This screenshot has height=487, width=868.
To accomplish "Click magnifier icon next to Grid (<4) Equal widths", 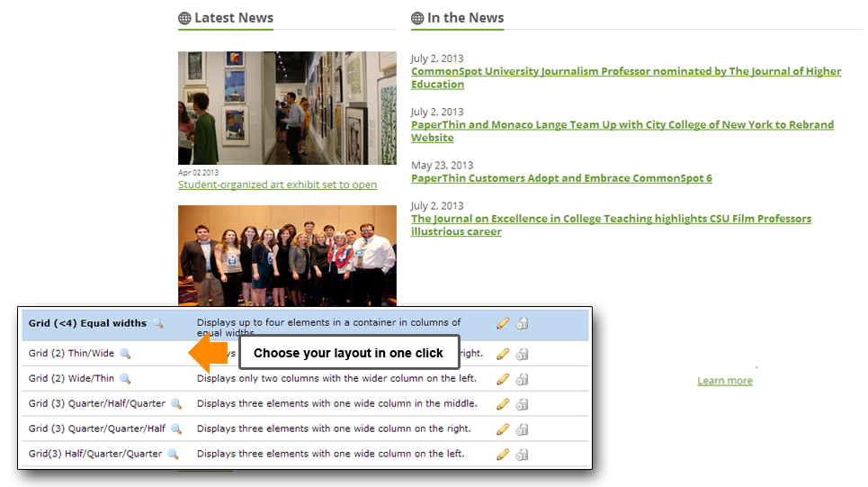I will coord(157,323).
